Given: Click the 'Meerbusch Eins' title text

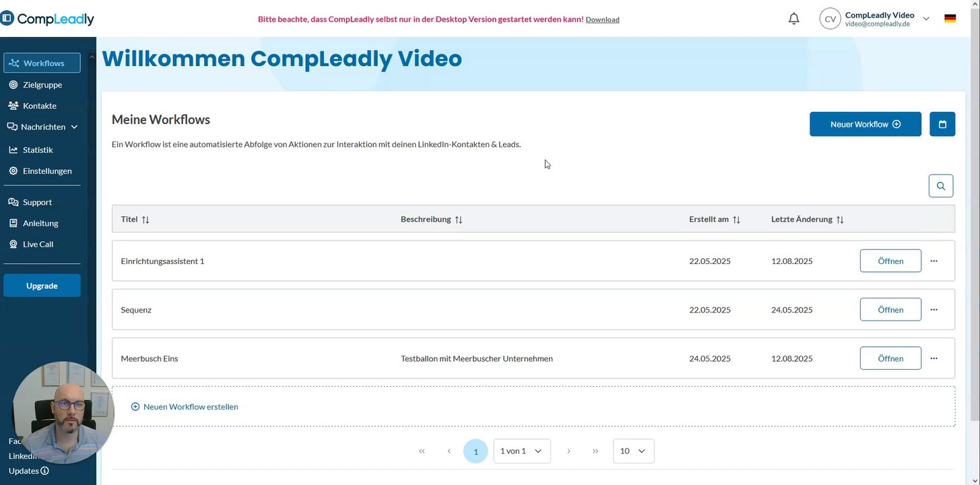Looking at the screenshot, I should (x=150, y=358).
